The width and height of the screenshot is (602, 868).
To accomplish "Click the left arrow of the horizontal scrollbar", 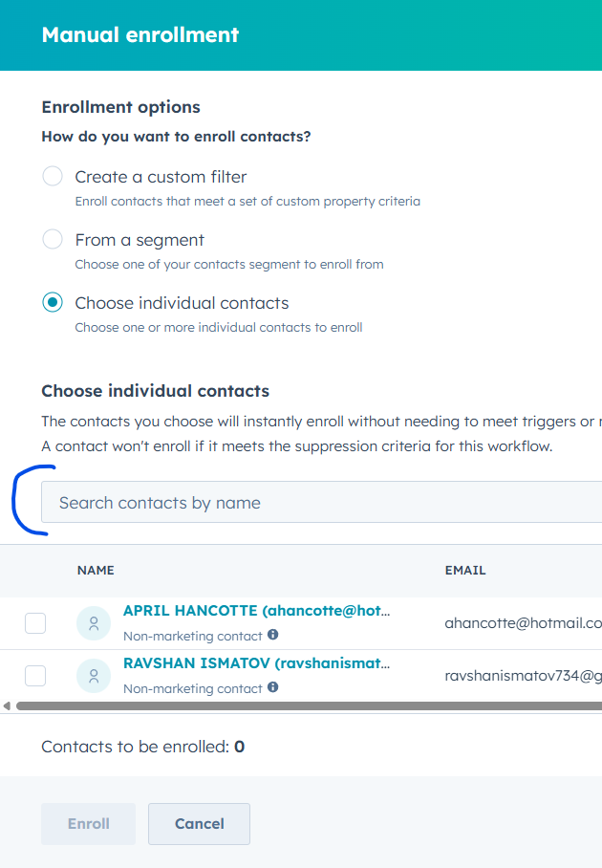I will tap(7, 706).
